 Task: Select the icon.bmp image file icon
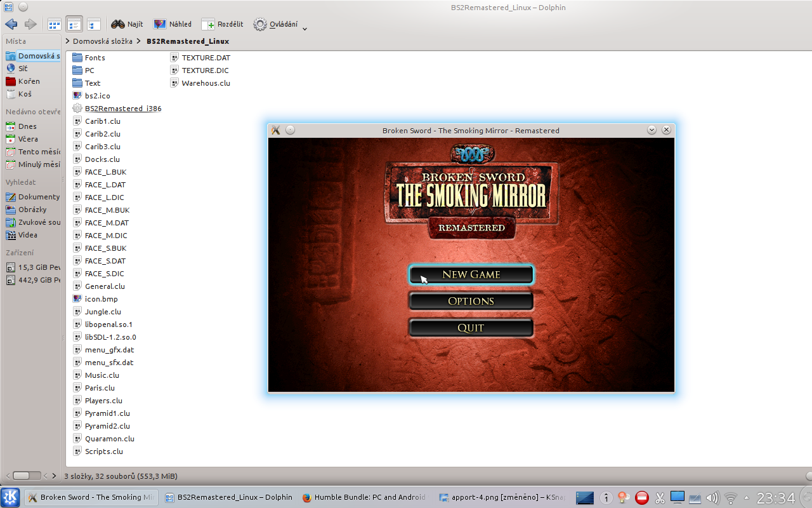click(77, 299)
